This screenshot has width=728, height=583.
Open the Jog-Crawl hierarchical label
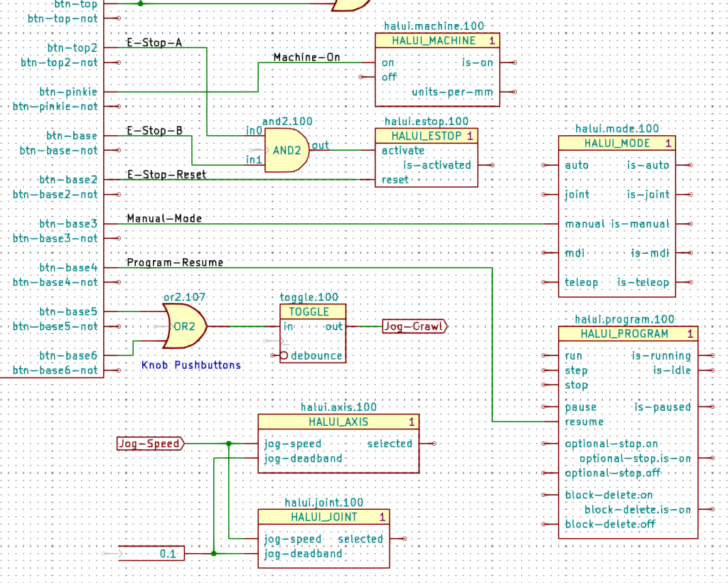click(414, 326)
